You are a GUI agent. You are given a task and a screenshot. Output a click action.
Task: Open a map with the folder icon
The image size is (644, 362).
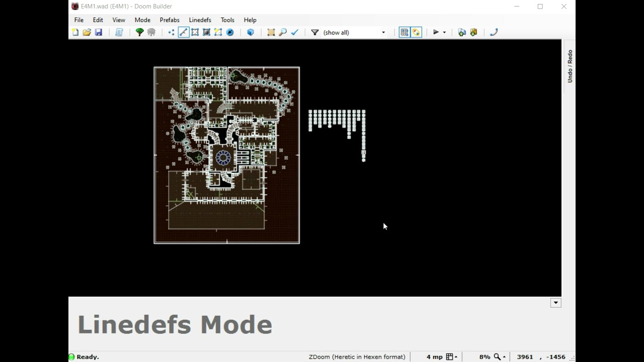click(x=87, y=32)
